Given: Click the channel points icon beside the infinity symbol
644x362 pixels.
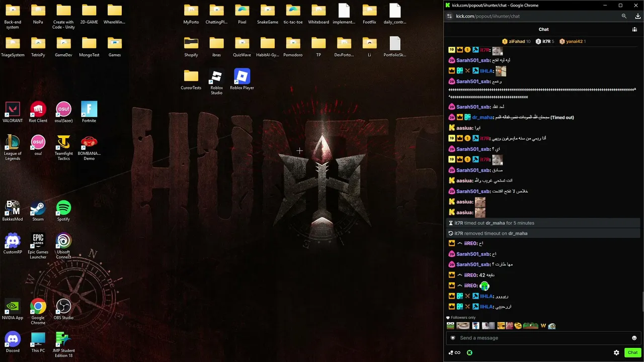Looking at the screenshot, I should coord(451,353).
